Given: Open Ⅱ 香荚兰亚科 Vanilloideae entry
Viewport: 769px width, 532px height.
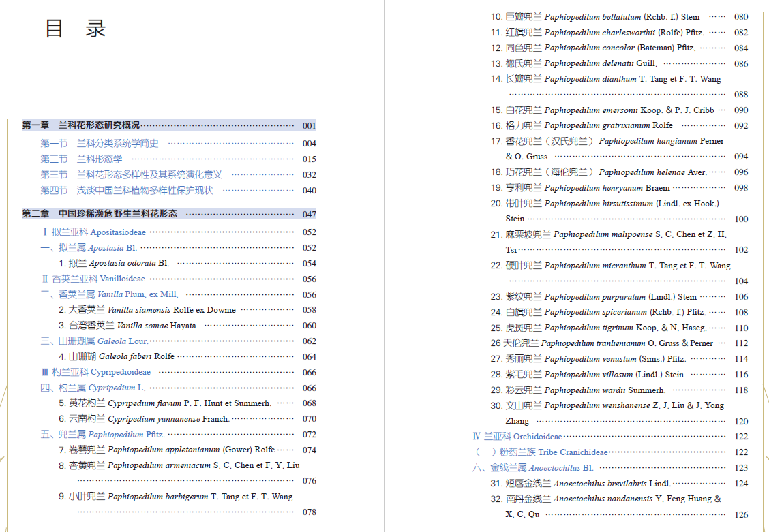Looking at the screenshot, I should [x=178, y=279].
